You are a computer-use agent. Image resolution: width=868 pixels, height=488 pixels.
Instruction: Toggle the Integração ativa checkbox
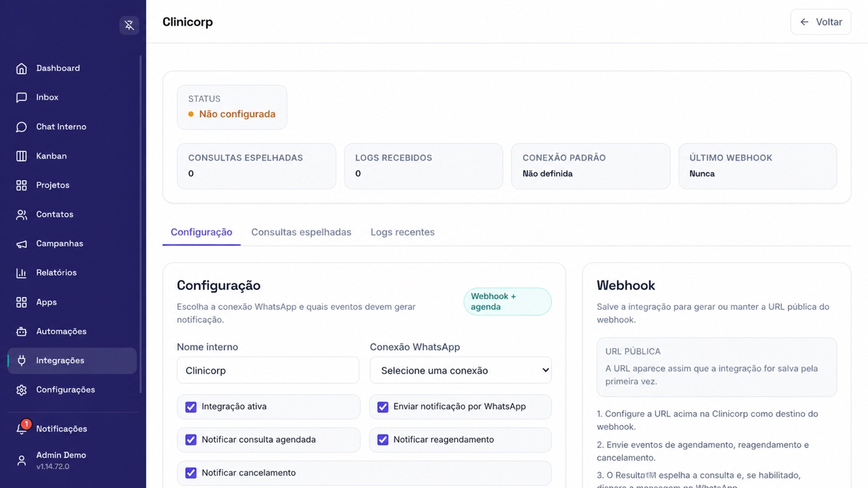point(191,407)
